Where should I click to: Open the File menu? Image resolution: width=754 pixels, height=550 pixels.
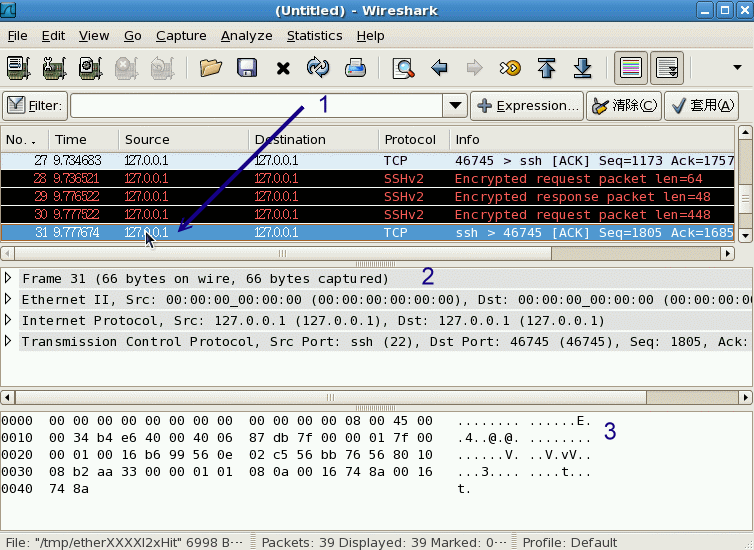pos(17,36)
